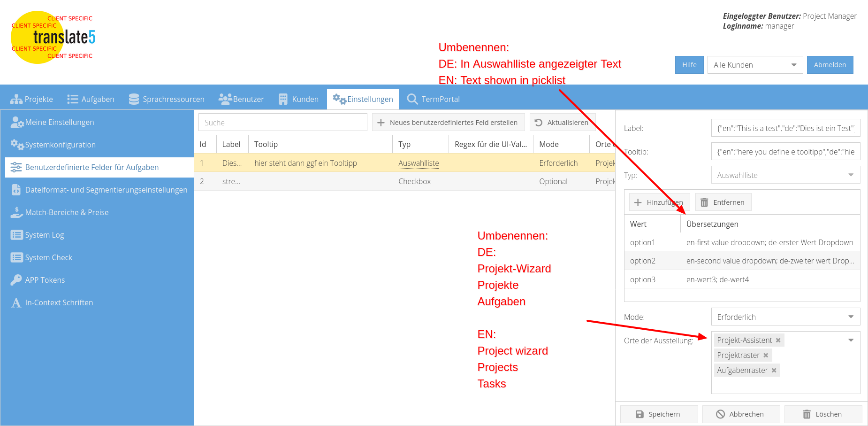The width and height of the screenshot is (868, 426).
Task: Open the Alle Kunden customer dropdown
Action: point(754,65)
